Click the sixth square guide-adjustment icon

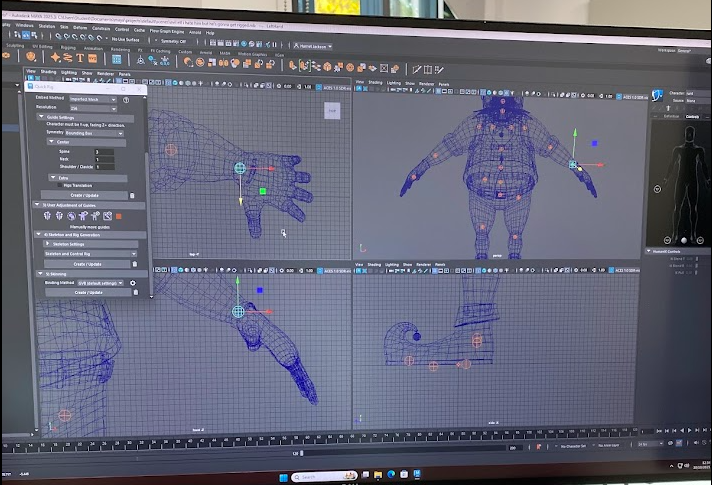point(107,216)
